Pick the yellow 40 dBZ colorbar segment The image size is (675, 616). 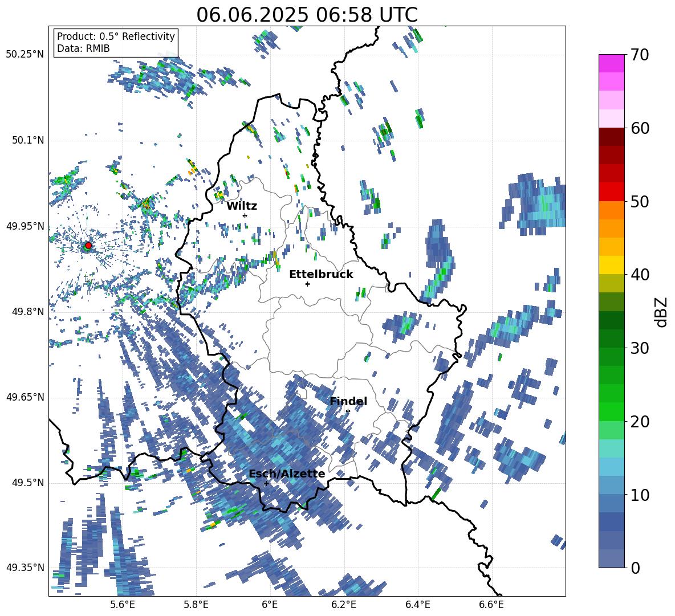pos(611,265)
